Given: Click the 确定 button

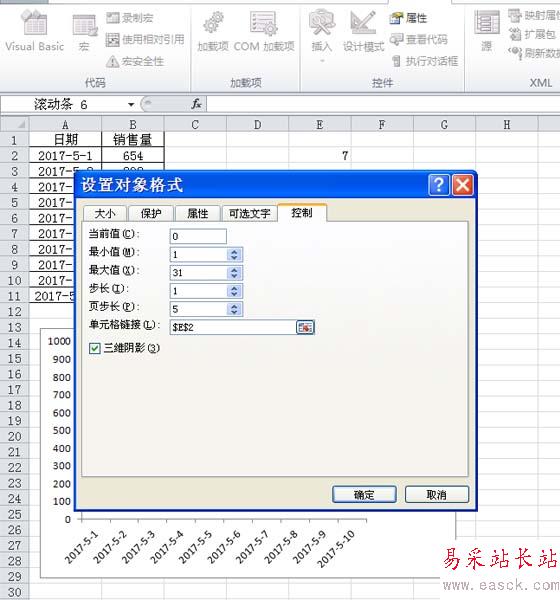Looking at the screenshot, I should click(x=364, y=494).
